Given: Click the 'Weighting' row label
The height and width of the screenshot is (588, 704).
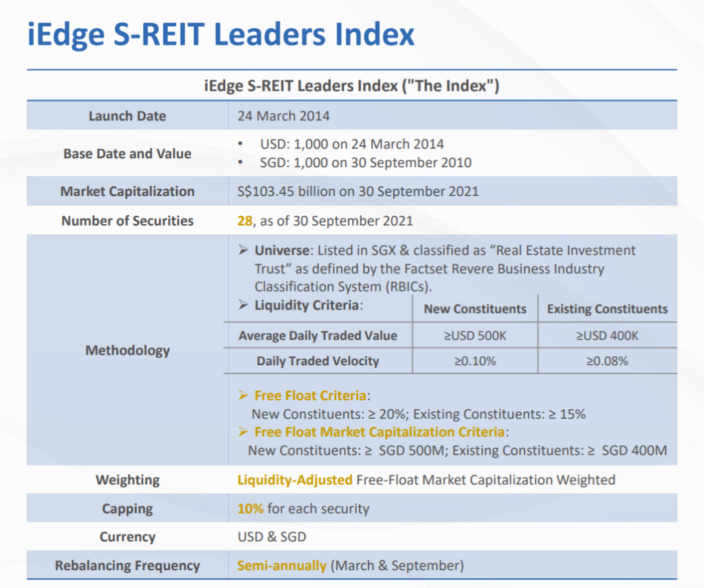Looking at the screenshot, I should tap(127, 480).
